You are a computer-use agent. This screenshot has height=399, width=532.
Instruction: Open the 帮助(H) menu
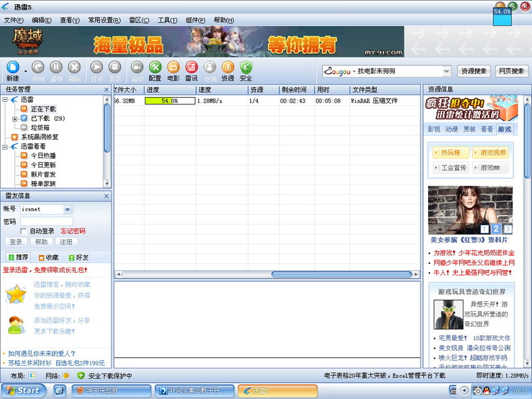pos(224,20)
